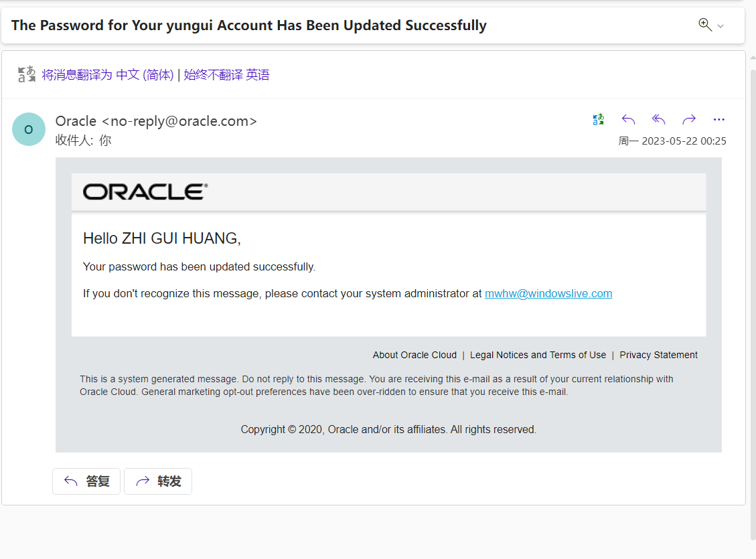
Task: Expand the zoom dropdown chevron
Action: tap(721, 26)
